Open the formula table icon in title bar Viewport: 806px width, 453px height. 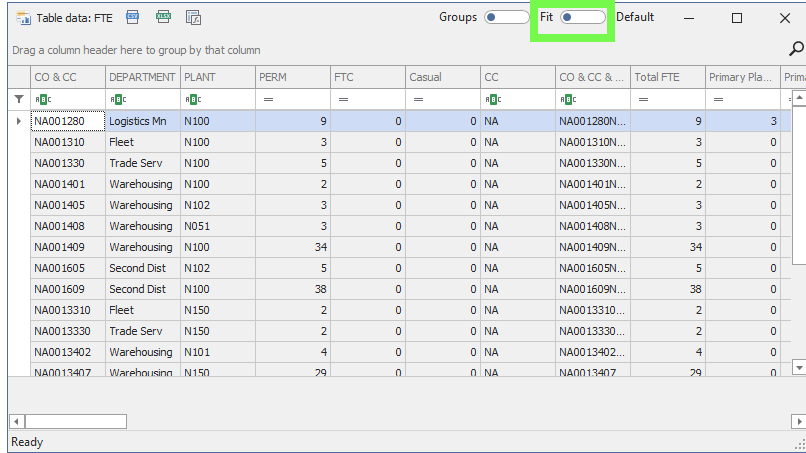tap(194, 18)
